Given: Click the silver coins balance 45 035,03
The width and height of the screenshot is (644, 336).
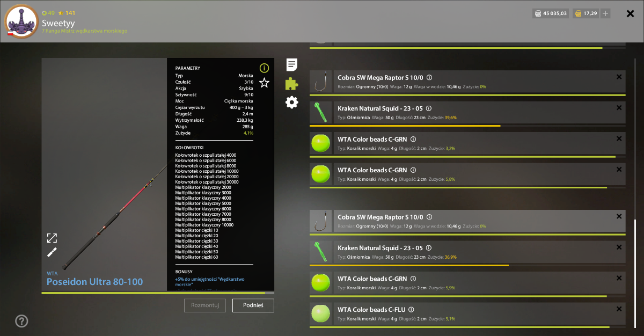Looking at the screenshot, I should tap(550, 13).
